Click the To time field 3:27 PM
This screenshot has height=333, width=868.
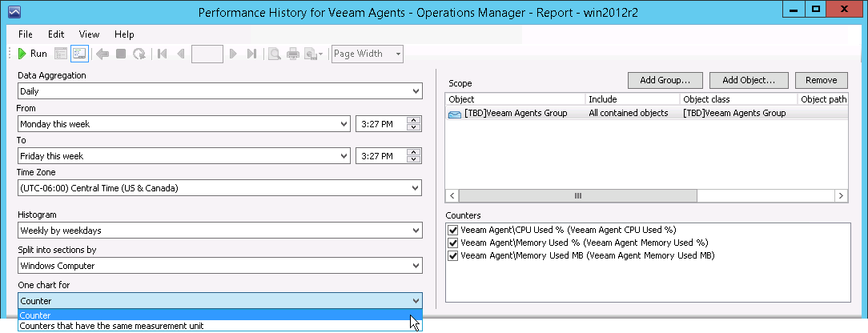click(381, 156)
